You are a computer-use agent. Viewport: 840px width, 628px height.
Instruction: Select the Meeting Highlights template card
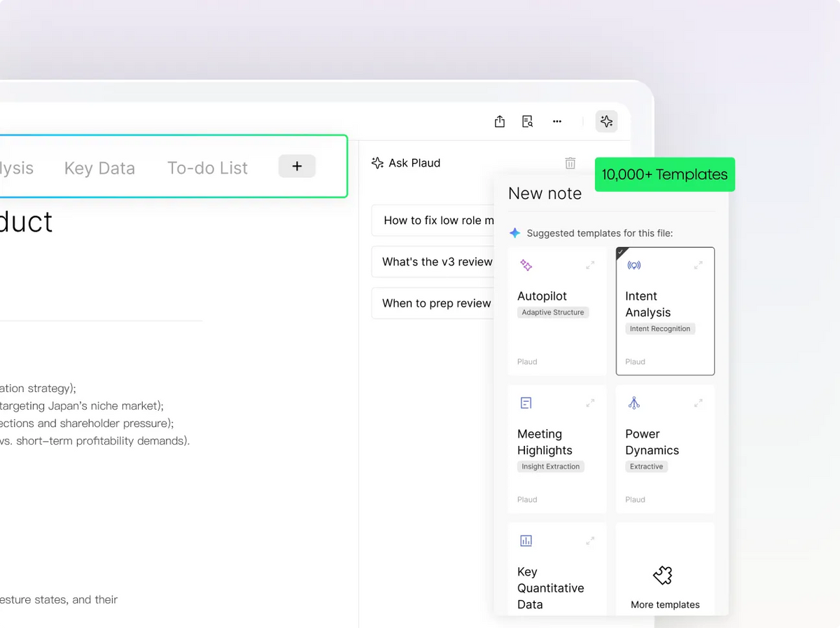click(557, 449)
